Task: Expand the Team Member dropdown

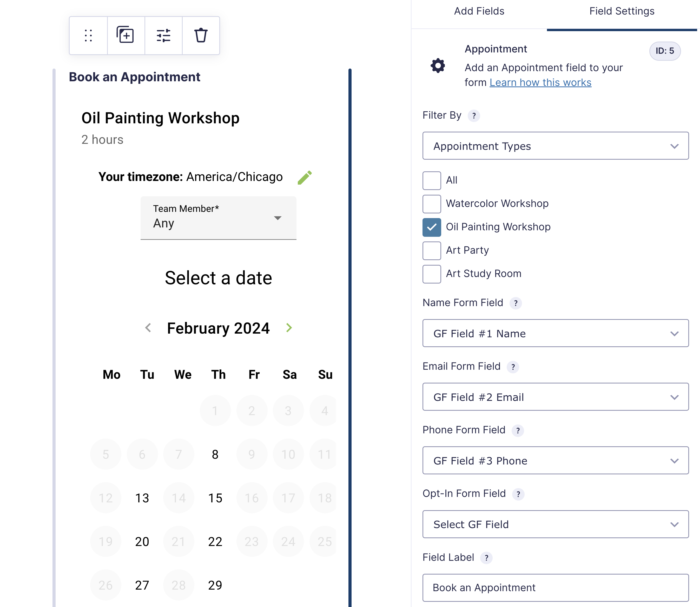Action: click(218, 218)
